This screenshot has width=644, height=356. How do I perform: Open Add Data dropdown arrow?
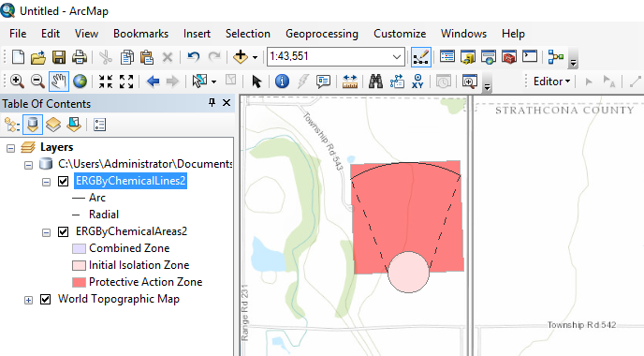click(255, 57)
